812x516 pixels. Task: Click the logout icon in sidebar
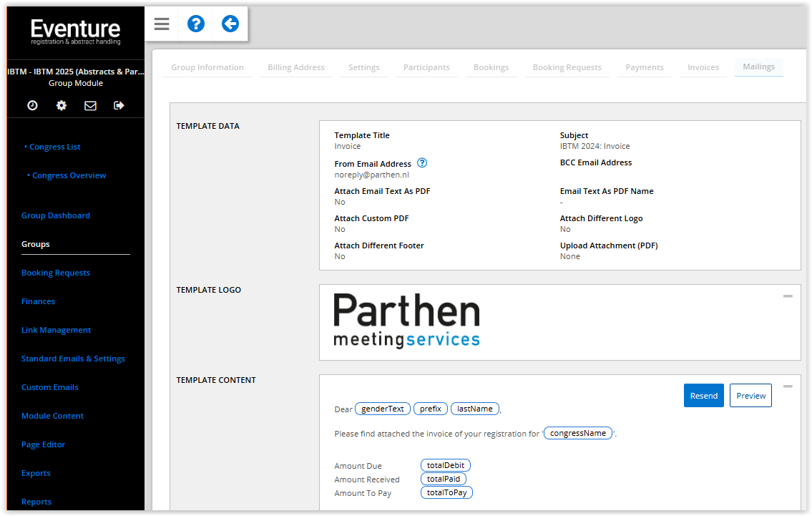tap(119, 105)
